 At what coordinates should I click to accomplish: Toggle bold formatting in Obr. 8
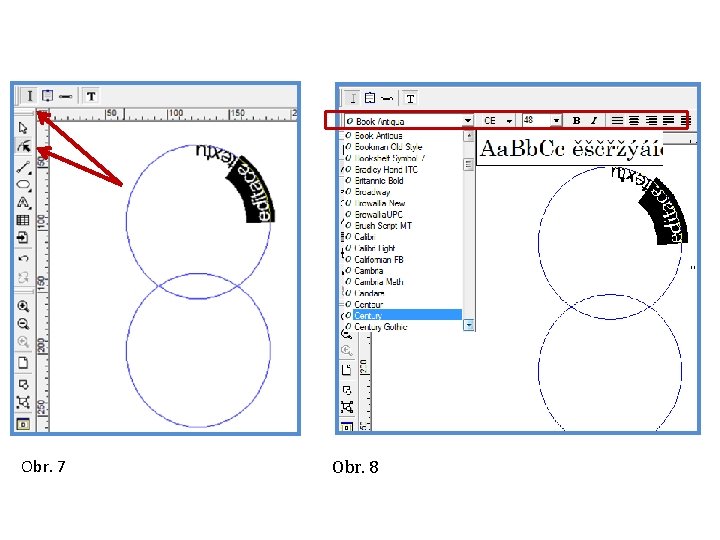click(576, 120)
